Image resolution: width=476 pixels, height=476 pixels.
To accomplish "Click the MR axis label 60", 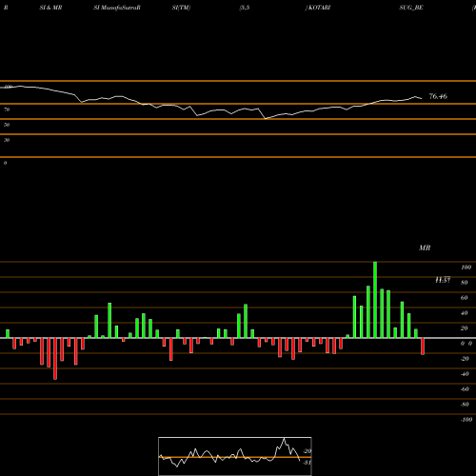I will pos(465,298).
